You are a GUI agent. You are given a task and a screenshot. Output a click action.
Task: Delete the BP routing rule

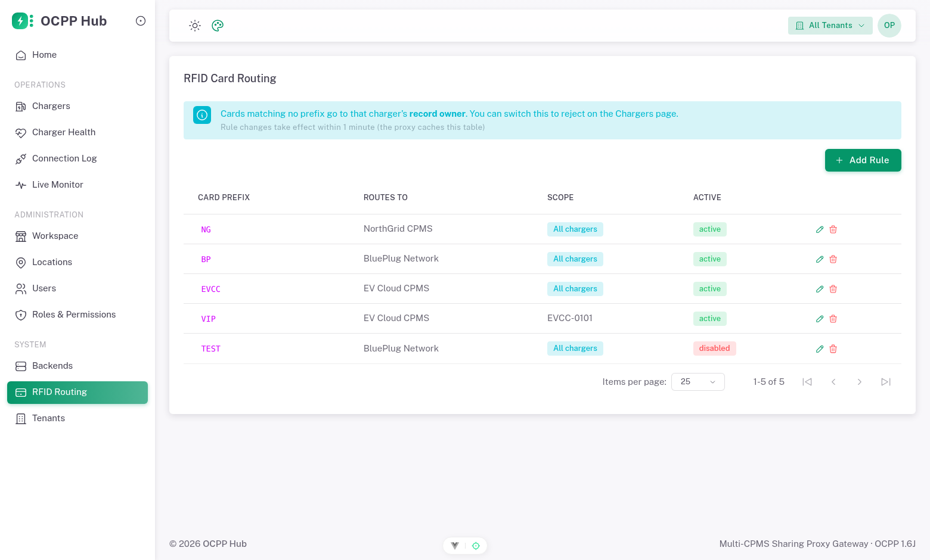(833, 259)
